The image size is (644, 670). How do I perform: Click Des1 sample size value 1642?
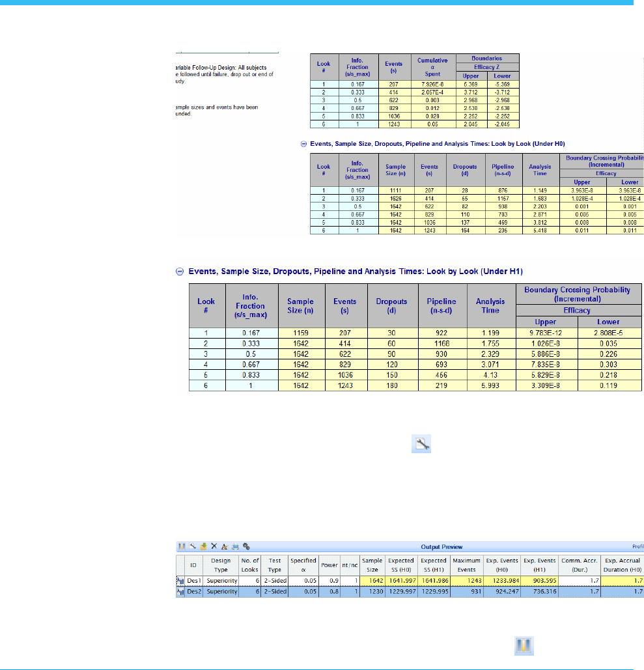(x=372, y=581)
